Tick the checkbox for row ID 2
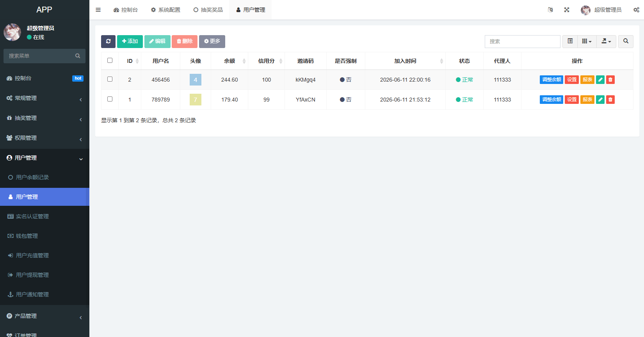This screenshot has width=644, height=337. (110, 79)
